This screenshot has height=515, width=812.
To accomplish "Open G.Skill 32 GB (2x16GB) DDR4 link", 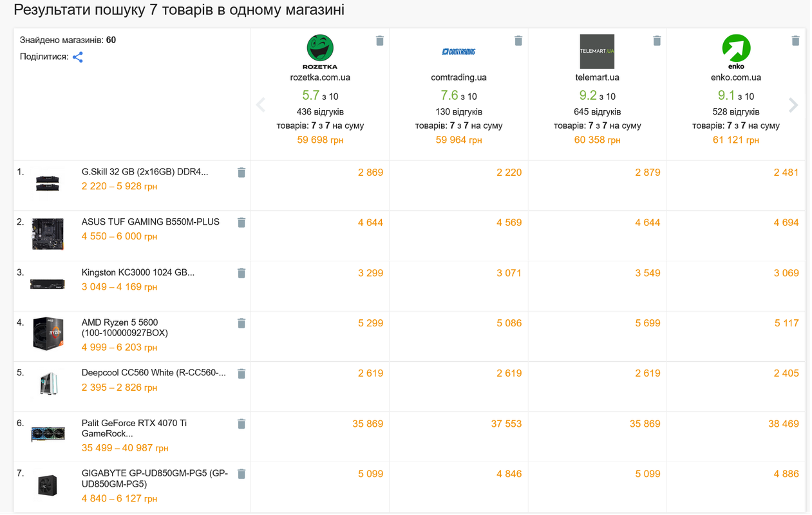I will point(145,172).
